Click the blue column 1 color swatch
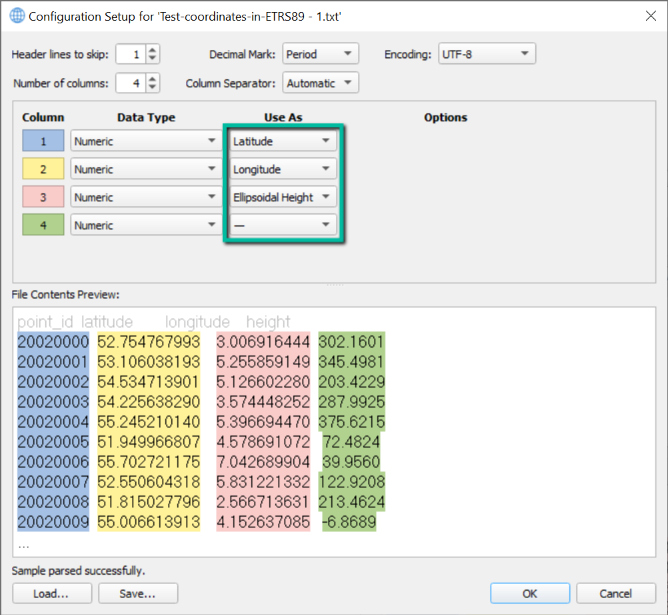 [43, 142]
